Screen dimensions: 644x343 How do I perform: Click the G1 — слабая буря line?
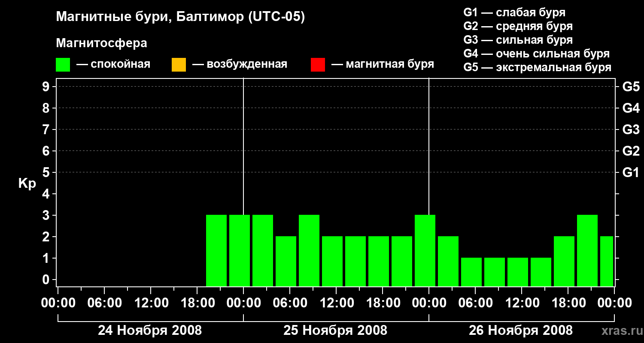(x=514, y=12)
